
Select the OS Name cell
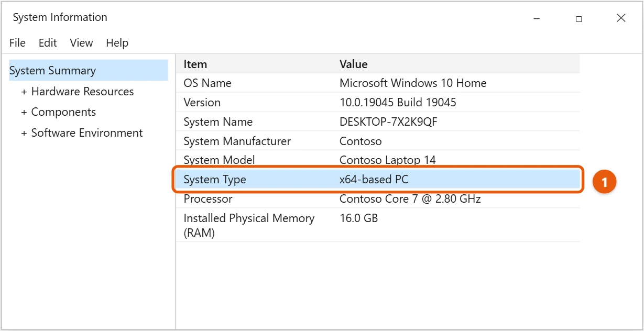click(x=208, y=83)
